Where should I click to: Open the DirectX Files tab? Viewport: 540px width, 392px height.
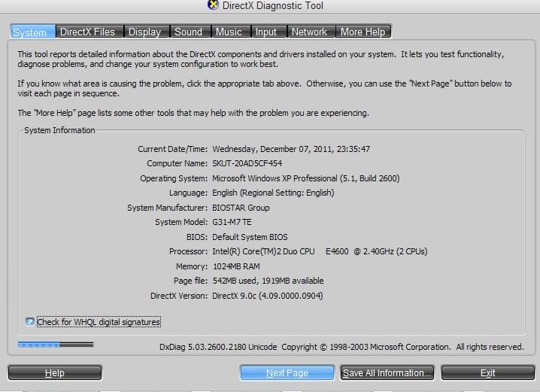coord(89,32)
